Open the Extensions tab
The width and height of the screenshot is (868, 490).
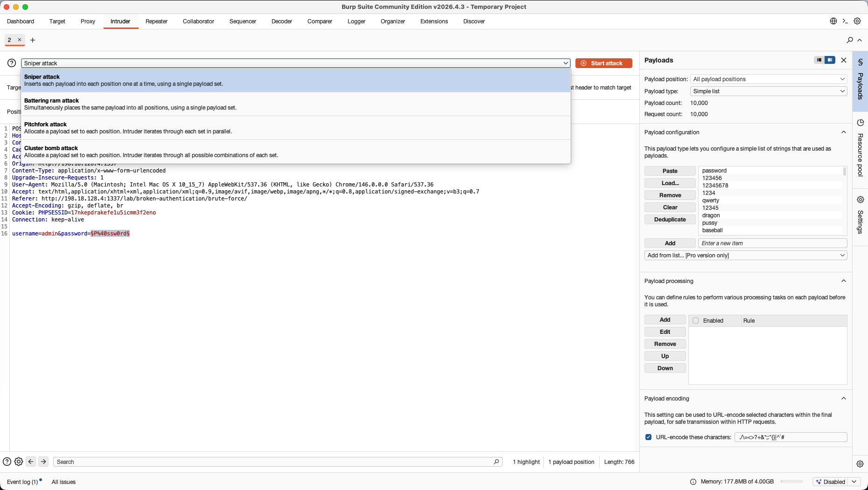pyautogui.click(x=434, y=21)
